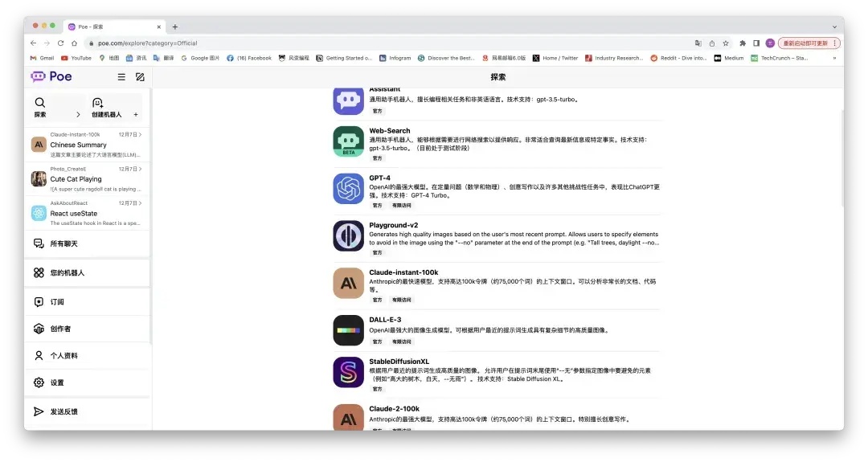Open the Chinese Summary chat

pos(87,145)
